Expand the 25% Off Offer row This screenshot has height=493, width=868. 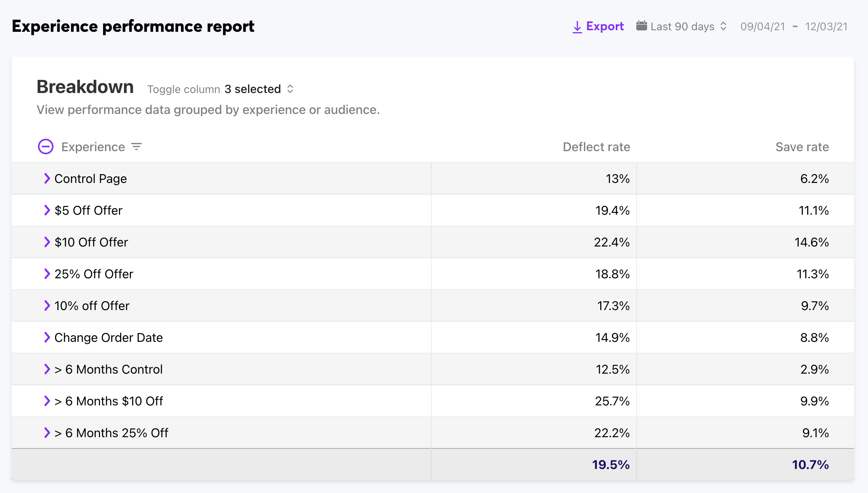(47, 274)
